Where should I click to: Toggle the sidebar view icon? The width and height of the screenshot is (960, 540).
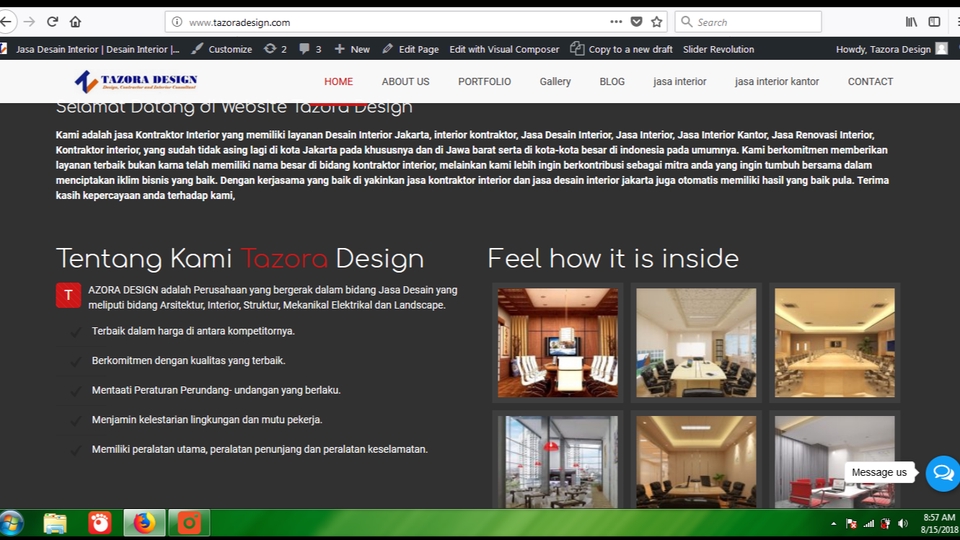934,22
